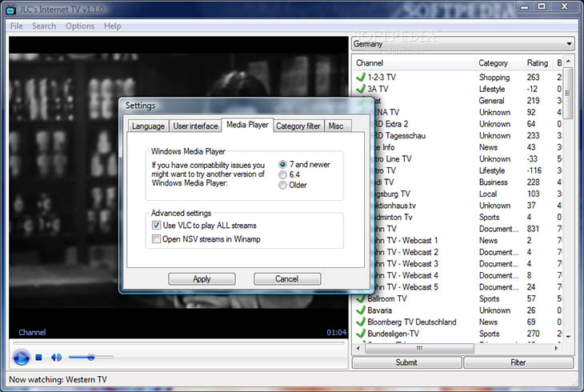The height and width of the screenshot is (392, 584).
Task: Select the Media Player tab
Action: 247,125
